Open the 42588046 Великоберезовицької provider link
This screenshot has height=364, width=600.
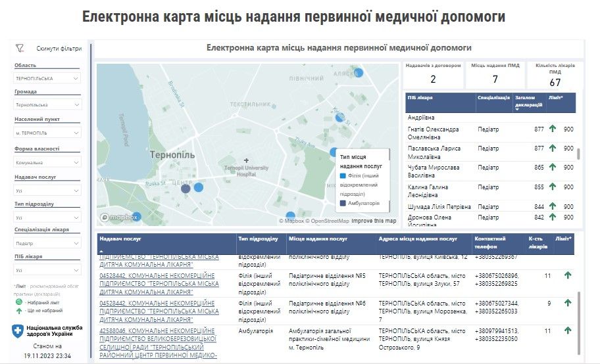(x=159, y=343)
